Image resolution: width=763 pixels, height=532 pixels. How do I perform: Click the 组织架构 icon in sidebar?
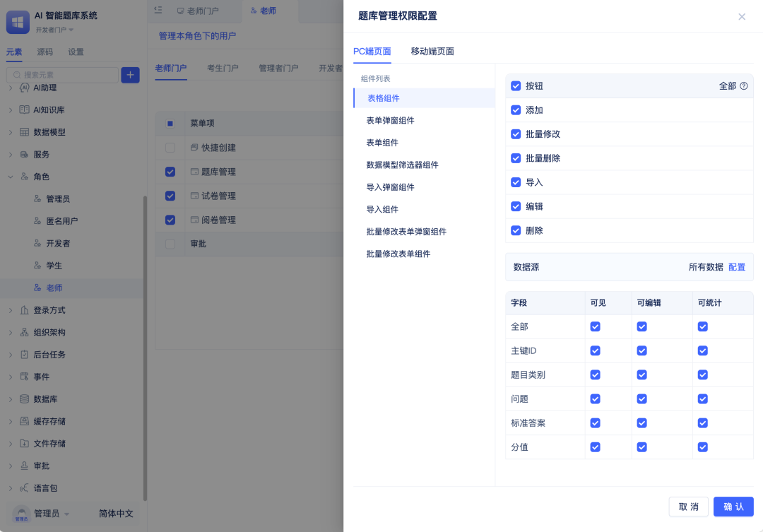25,332
